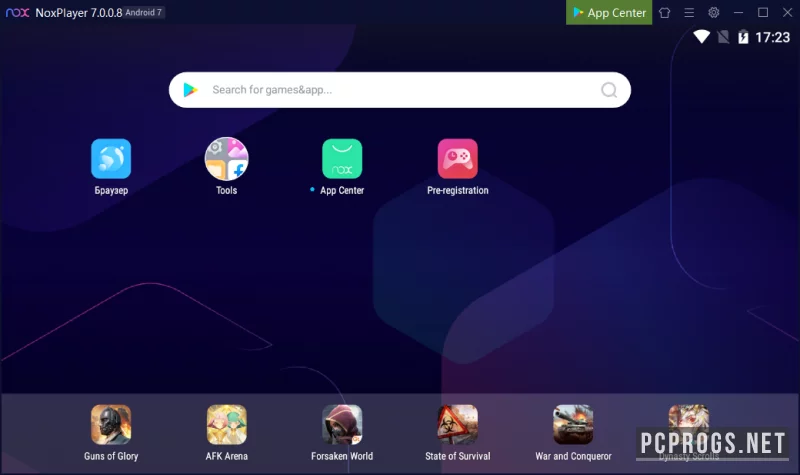
Task: Open the Pre-registration app
Action: tap(458, 159)
